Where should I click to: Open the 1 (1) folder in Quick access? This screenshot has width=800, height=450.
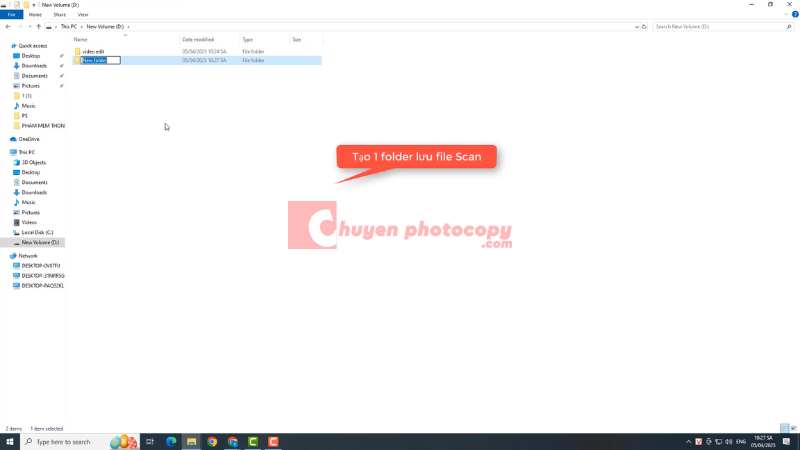point(27,96)
